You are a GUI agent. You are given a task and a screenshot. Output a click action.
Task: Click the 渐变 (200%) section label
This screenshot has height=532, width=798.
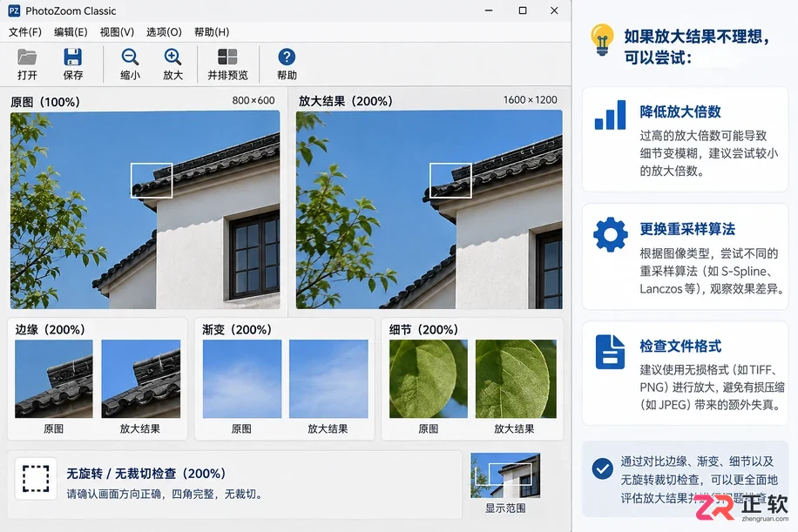[x=237, y=330]
